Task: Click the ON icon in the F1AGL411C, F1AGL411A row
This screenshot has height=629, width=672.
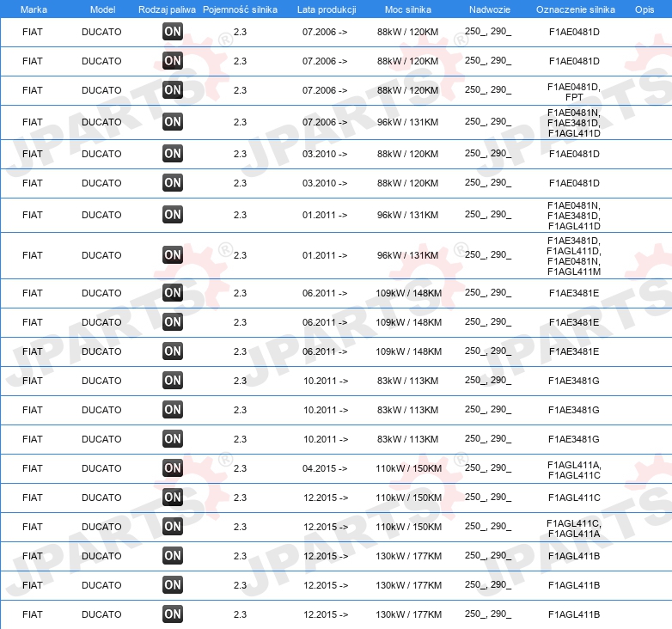Action: tap(173, 527)
